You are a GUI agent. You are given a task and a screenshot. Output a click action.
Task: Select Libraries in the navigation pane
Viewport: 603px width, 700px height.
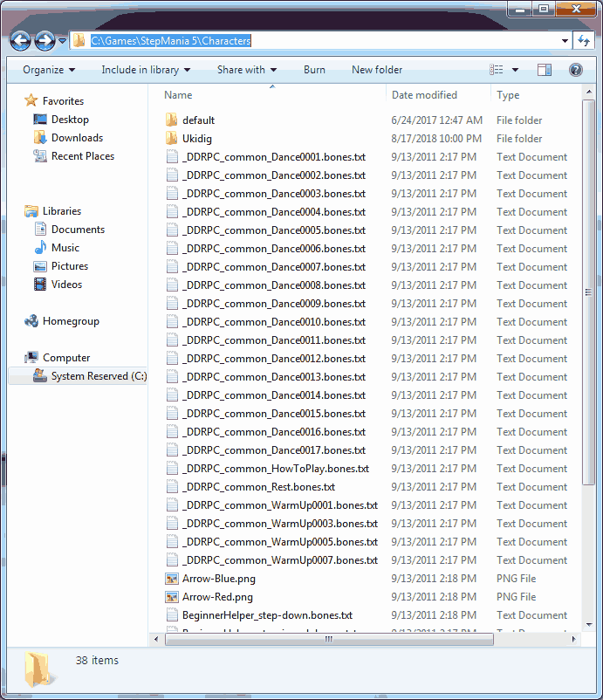62,210
